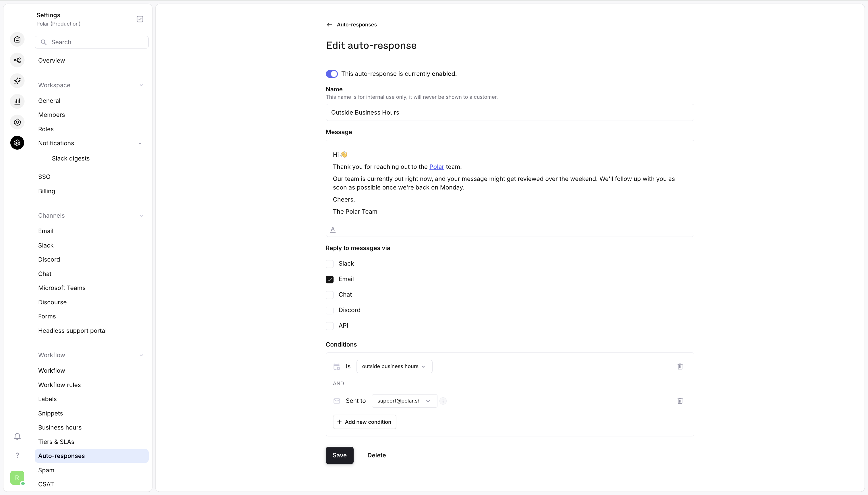868x495 pixels.
Task: Check the Slack reply channel checkbox
Action: 330,264
